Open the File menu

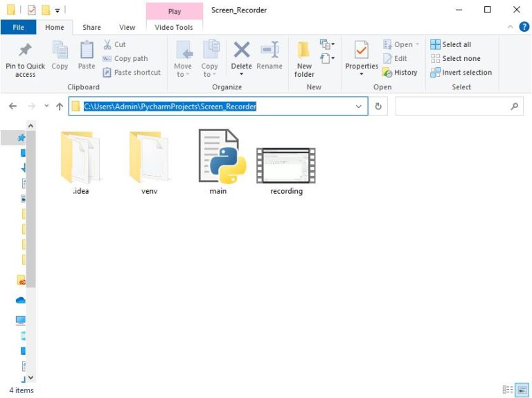[18, 27]
